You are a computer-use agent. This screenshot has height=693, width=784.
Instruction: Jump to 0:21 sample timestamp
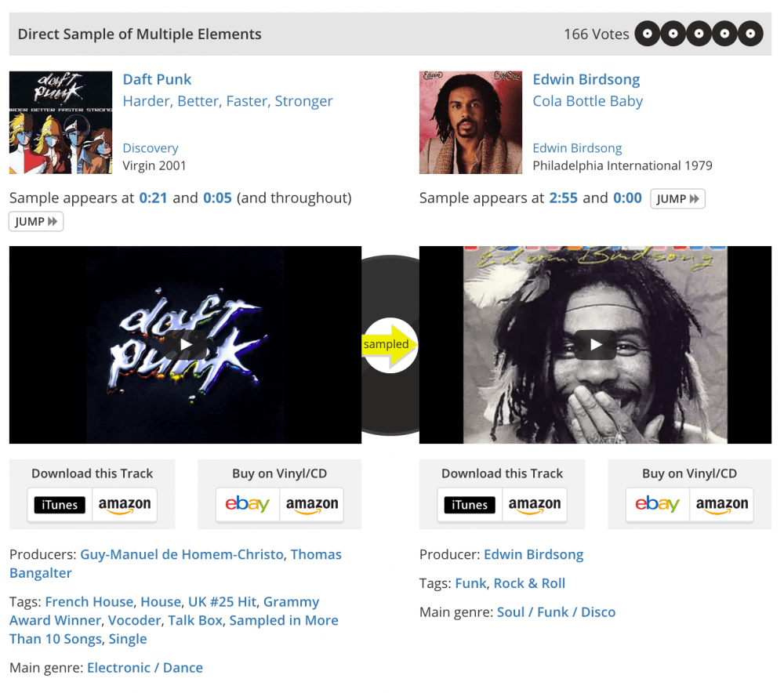(153, 198)
